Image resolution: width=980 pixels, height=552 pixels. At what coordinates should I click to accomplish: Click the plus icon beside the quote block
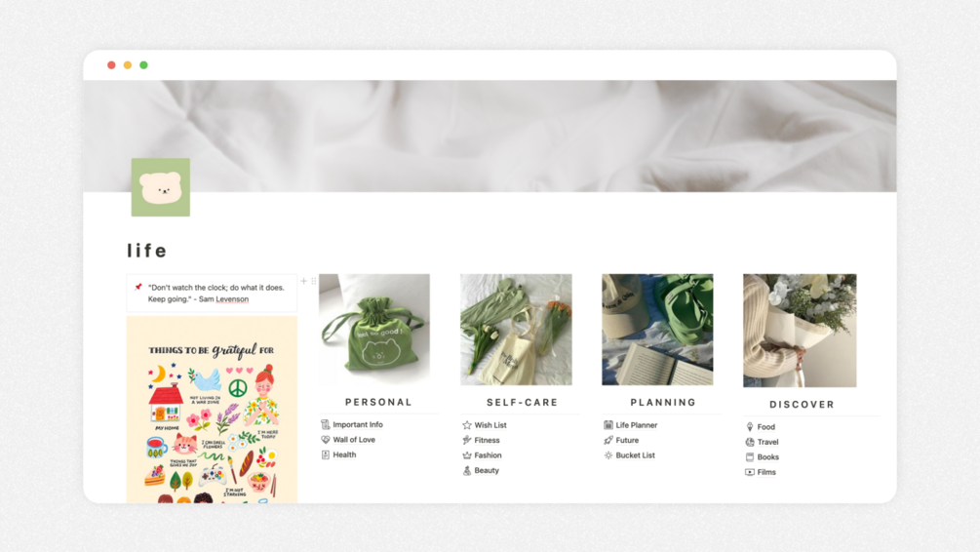click(x=303, y=281)
